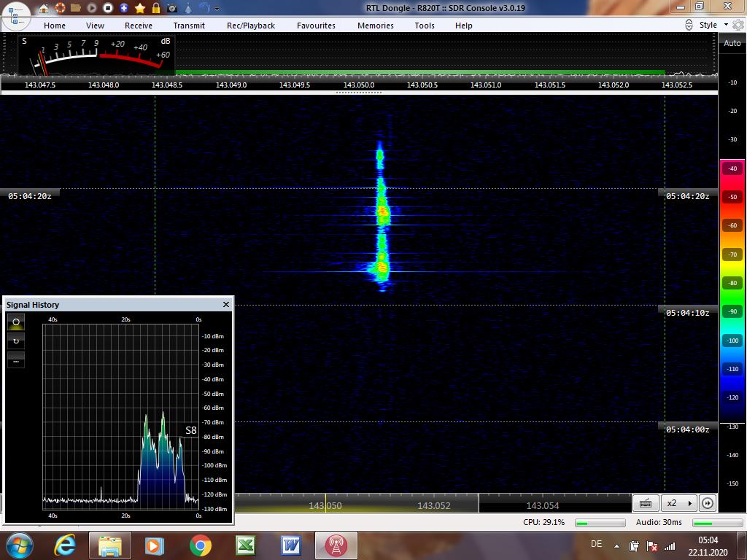Click the yellow star favourites icon
The height and width of the screenshot is (560, 747).
coord(140,8)
